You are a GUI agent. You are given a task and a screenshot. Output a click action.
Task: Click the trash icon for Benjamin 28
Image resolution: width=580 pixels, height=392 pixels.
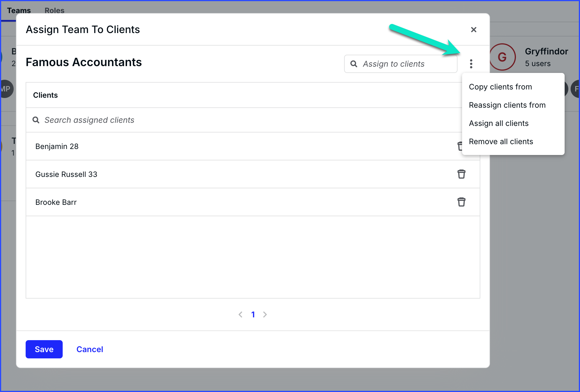(x=459, y=146)
